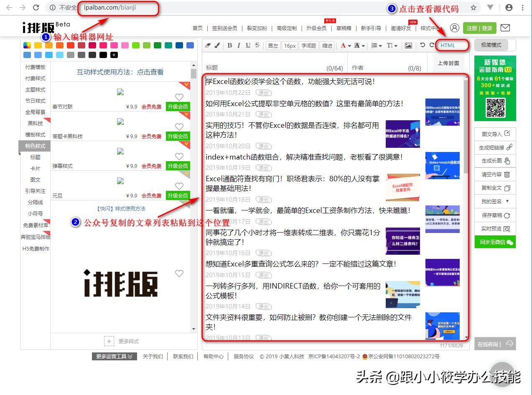Apply underline to the text
532x395 pixels.
[x=247, y=45]
